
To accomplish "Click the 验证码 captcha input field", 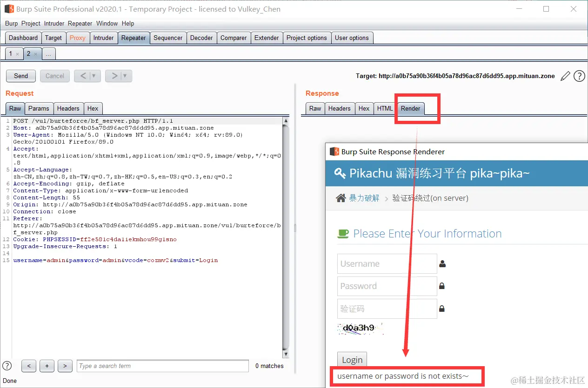I will pyautogui.click(x=387, y=309).
